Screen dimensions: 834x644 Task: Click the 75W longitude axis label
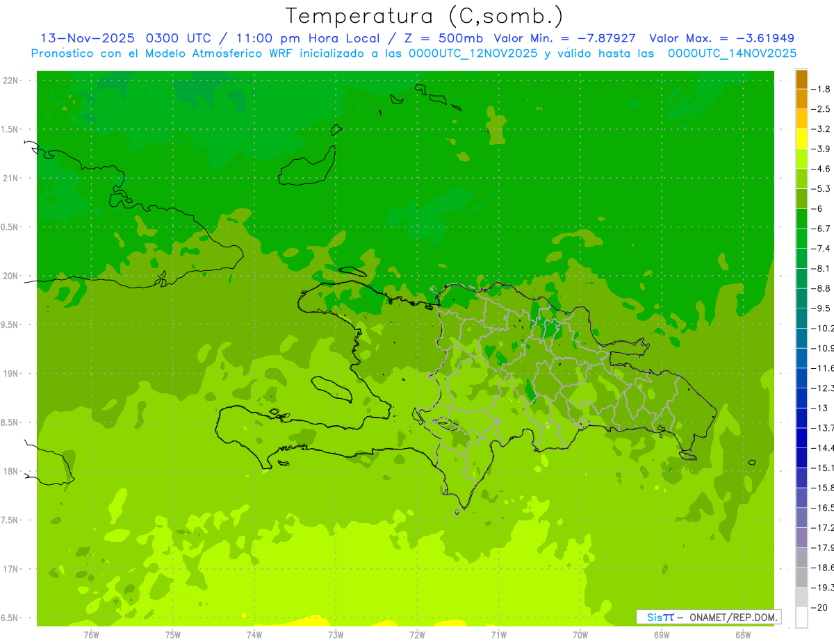pyautogui.click(x=172, y=635)
